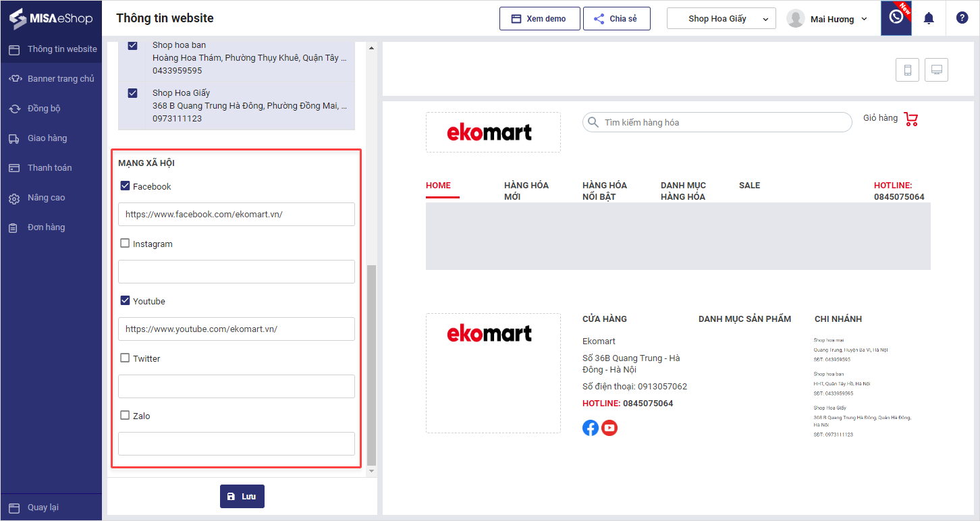Go to Đơn hàng
980x521 pixels.
point(51,227)
